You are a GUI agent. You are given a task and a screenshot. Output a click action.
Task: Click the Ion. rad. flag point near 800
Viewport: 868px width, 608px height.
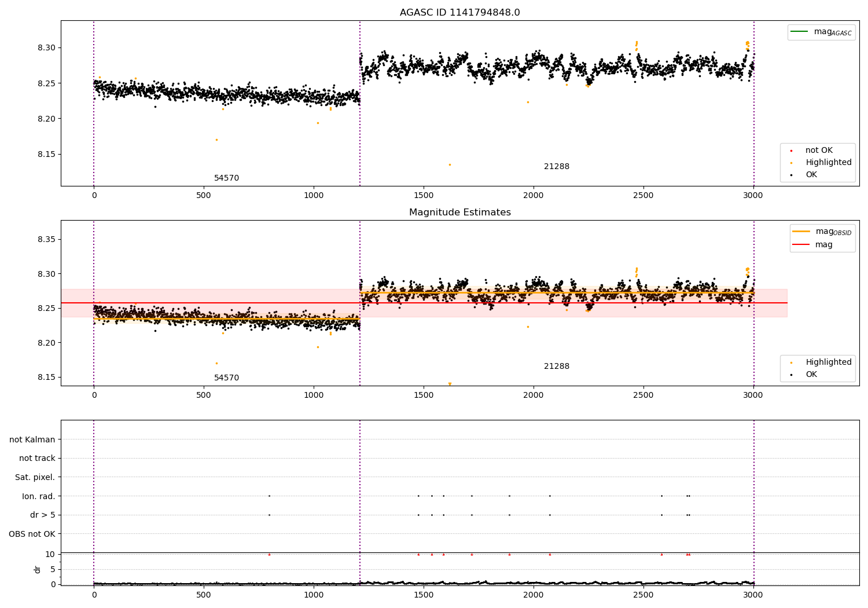pos(269,496)
